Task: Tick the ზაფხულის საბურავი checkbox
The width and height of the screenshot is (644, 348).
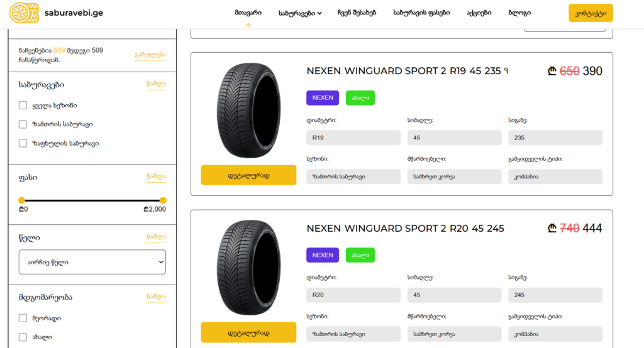Action: pyautogui.click(x=23, y=143)
